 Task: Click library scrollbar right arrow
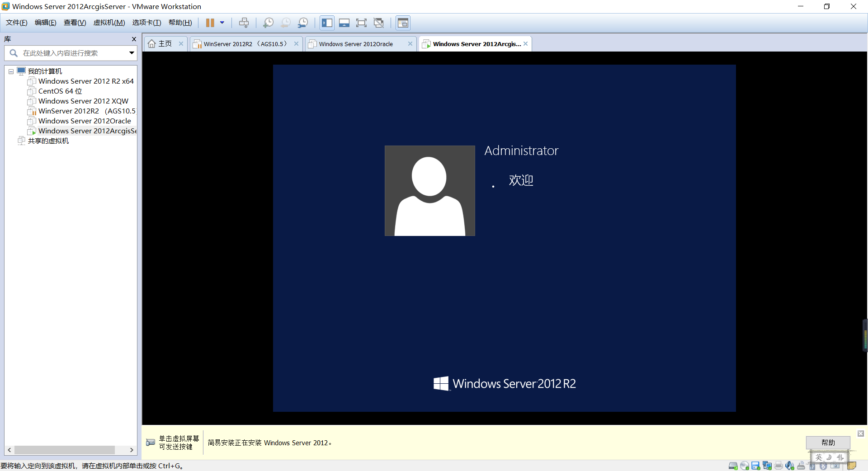pos(132,450)
